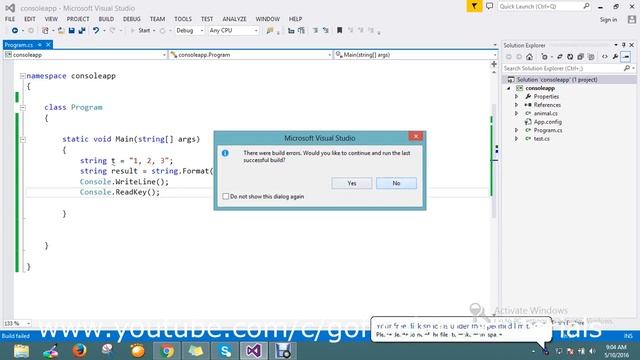Open the consoleapp.Program type dropdown
The width and height of the screenshot is (640, 360).
click(x=250, y=55)
